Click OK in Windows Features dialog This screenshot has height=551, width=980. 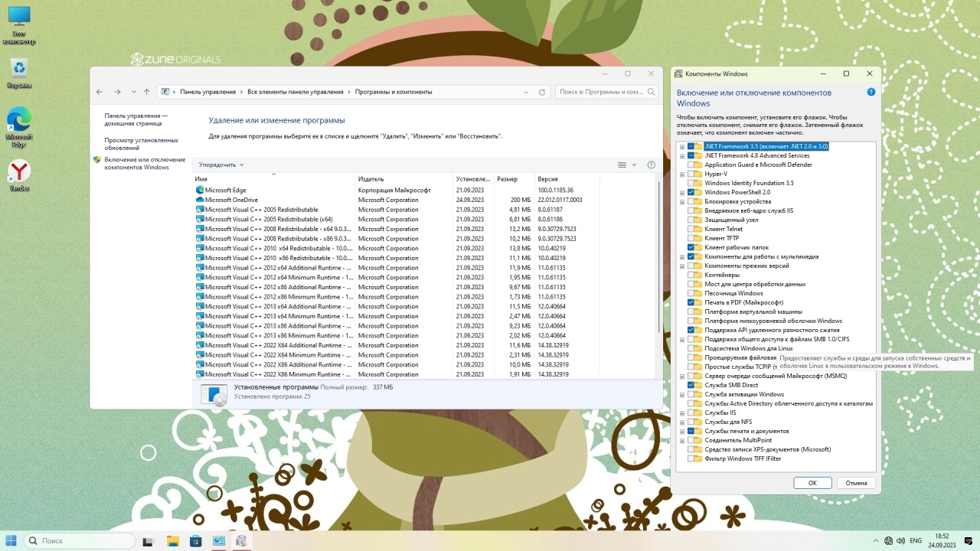[812, 483]
